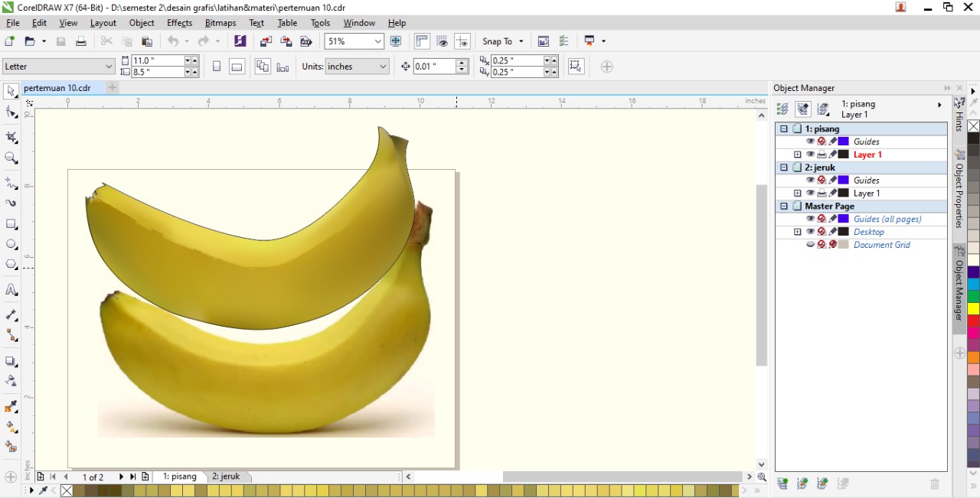Open the zoom level dropdown
The image size is (980, 498).
pos(377,41)
